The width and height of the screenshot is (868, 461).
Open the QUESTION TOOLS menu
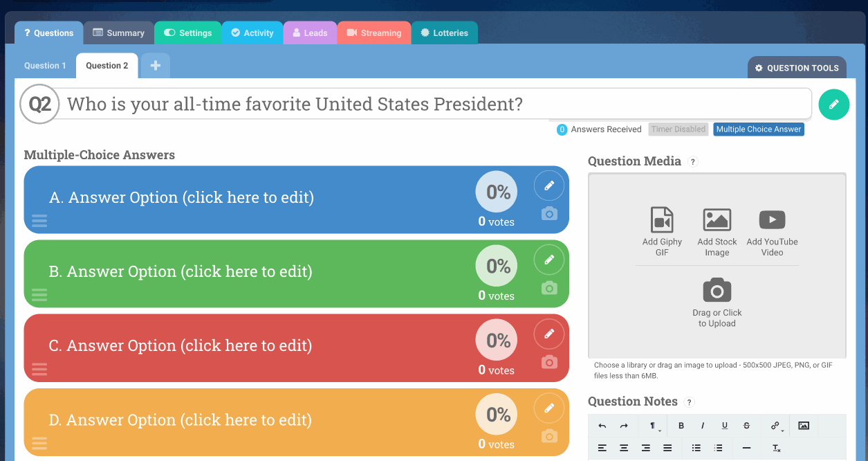797,68
